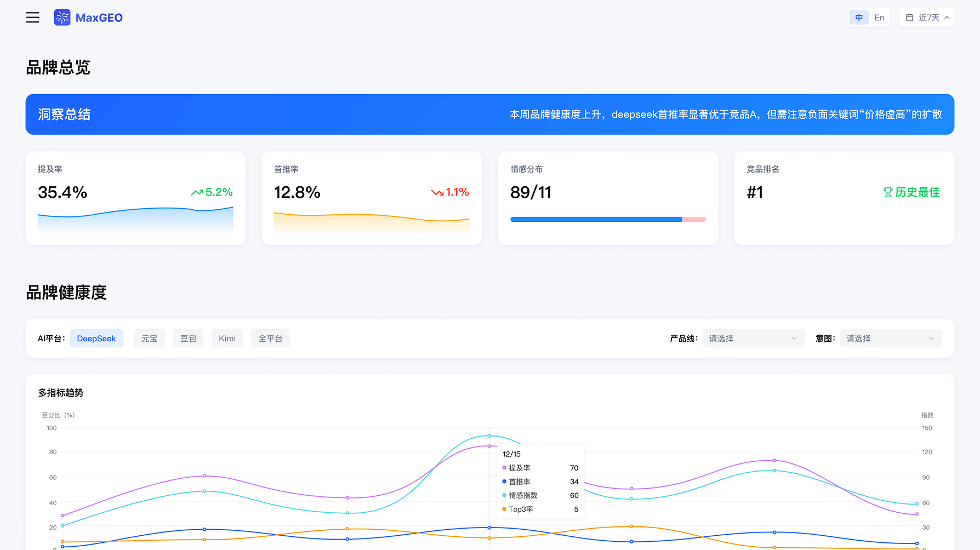
Task: Click the 提及率 purple legend dot in tooltip
Action: pyautogui.click(x=504, y=468)
